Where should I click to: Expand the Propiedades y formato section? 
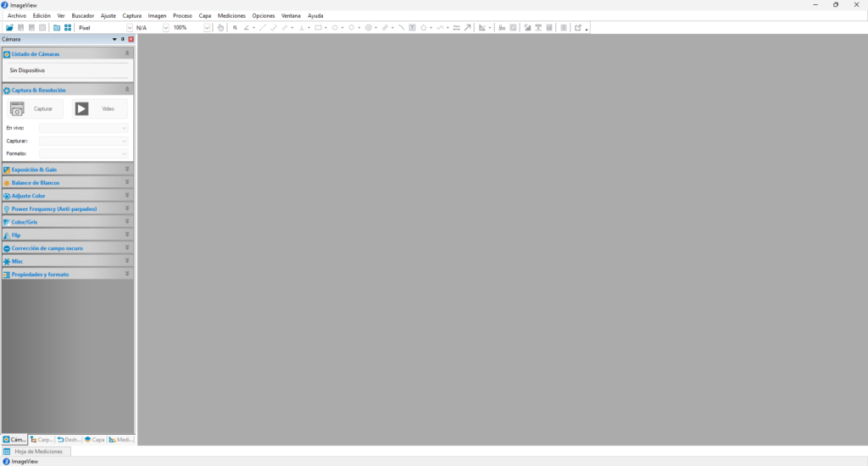[x=127, y=274]
